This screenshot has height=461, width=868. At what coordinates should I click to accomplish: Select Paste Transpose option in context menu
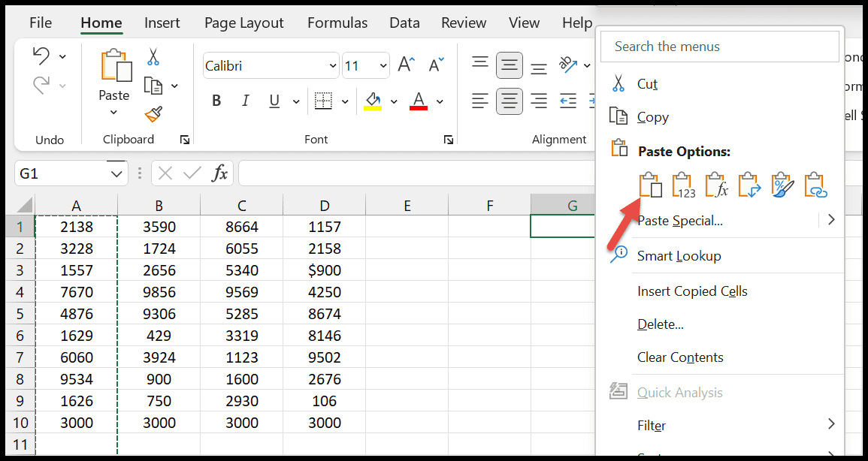click(749, 185)
